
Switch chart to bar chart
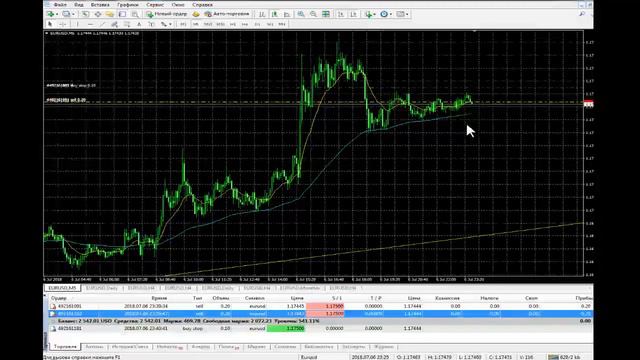click(x=262, y=14)
